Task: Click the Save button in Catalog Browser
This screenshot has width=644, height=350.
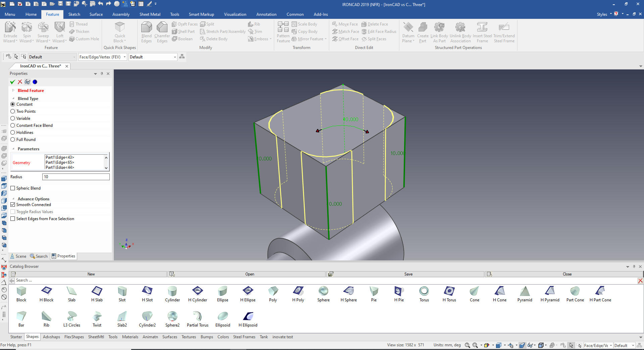Action: (408, 274)
